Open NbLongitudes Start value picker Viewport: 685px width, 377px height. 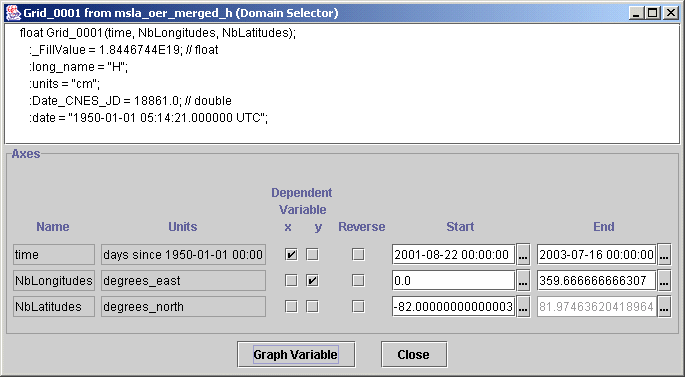point(523,280)
